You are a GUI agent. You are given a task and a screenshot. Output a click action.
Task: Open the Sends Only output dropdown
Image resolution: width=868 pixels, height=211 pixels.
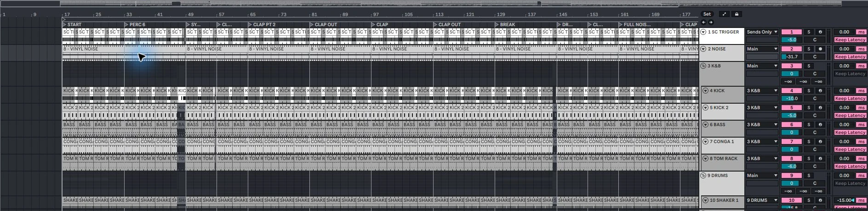(762, 32)
